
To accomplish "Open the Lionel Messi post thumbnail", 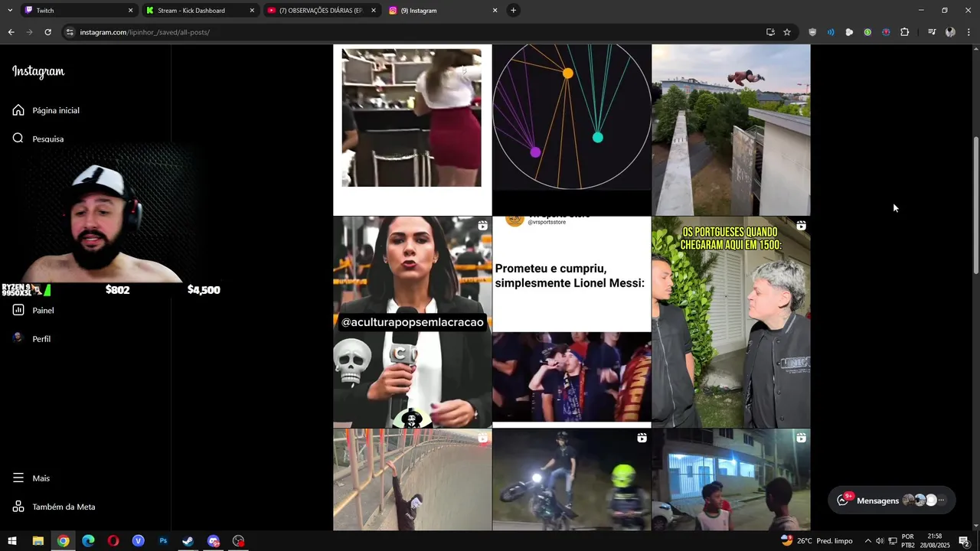I will point(572,322).
